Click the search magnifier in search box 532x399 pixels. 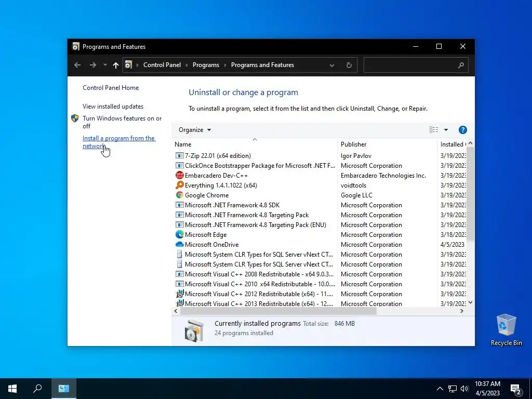[x=460, y=65]
